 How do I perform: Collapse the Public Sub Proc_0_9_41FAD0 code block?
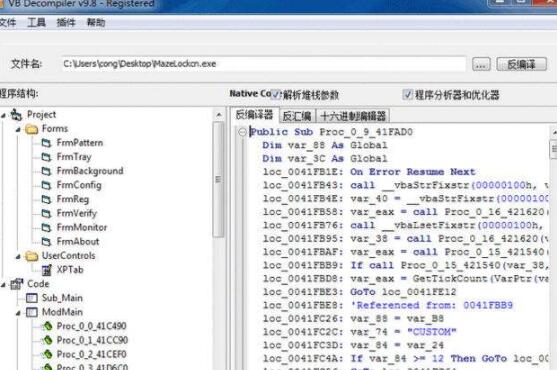pyautogui.click(x=242, y=132)
